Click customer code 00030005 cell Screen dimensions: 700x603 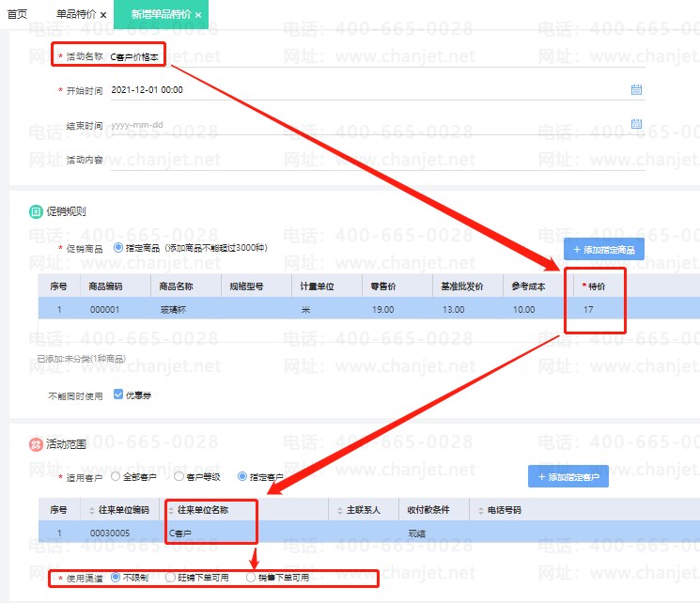pyautogui.click(x=110, y=533)
